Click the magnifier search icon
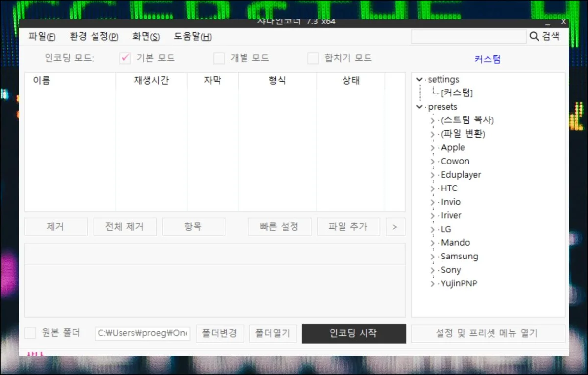This screenshot has height=375, width=588. [x=534, y=37]
